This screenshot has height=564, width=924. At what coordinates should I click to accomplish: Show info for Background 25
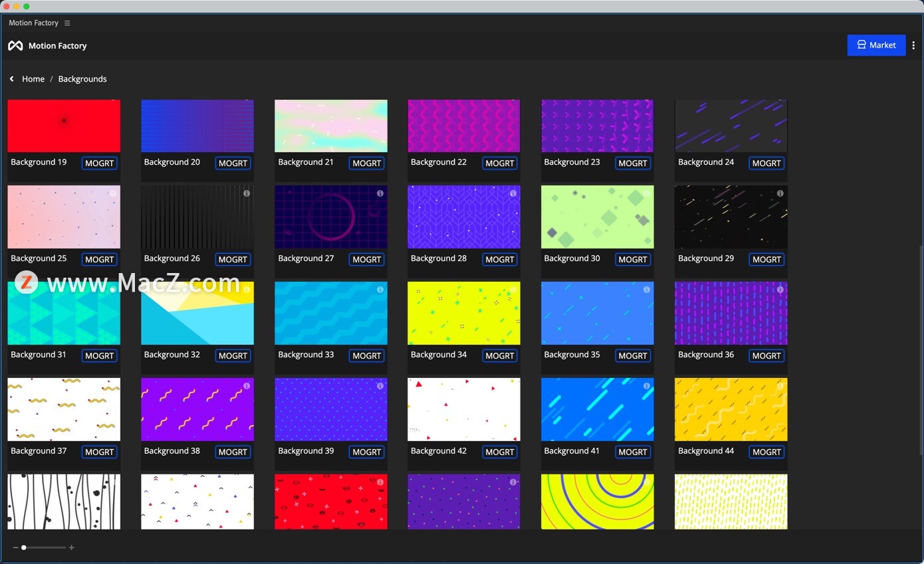[x=113, y=193]
